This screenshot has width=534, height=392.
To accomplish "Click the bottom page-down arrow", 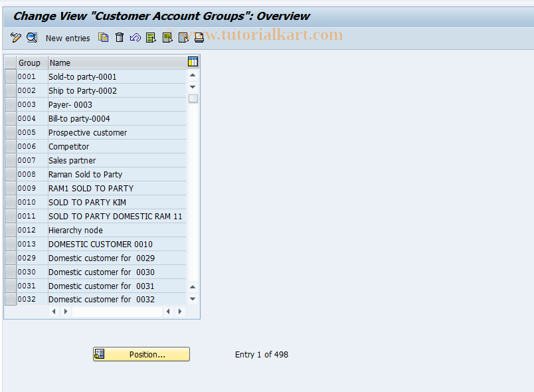I will coord(193,299).
